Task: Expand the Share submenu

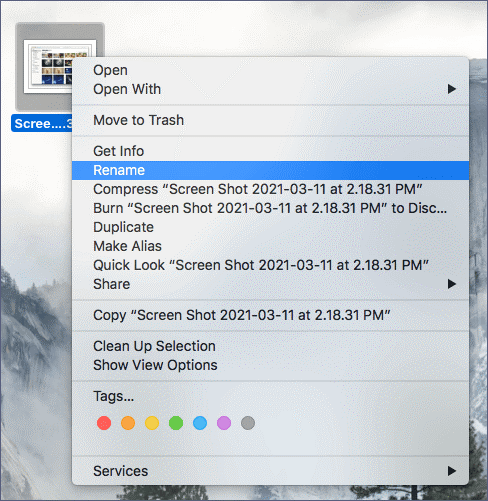Action: [270, 284]
